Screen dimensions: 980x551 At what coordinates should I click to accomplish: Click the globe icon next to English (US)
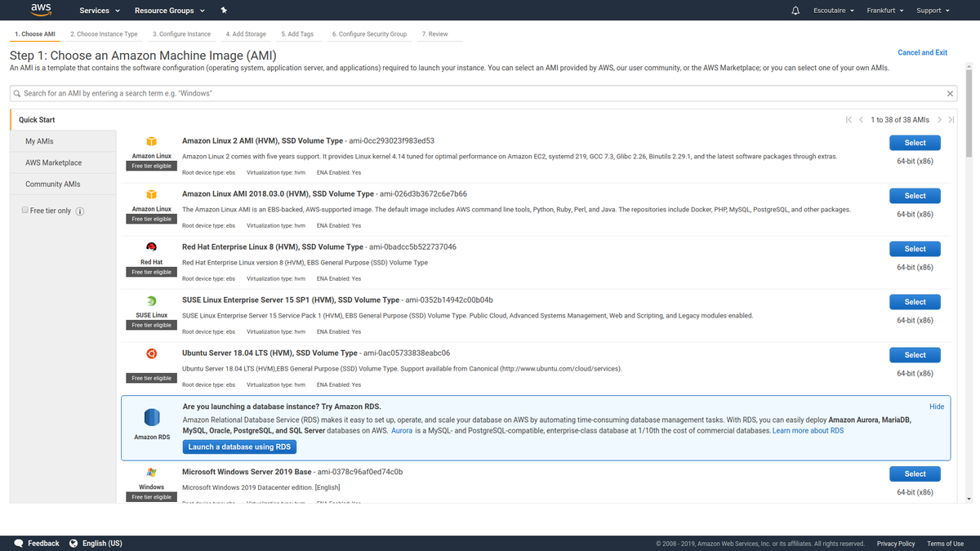click(x=72, y=543)
